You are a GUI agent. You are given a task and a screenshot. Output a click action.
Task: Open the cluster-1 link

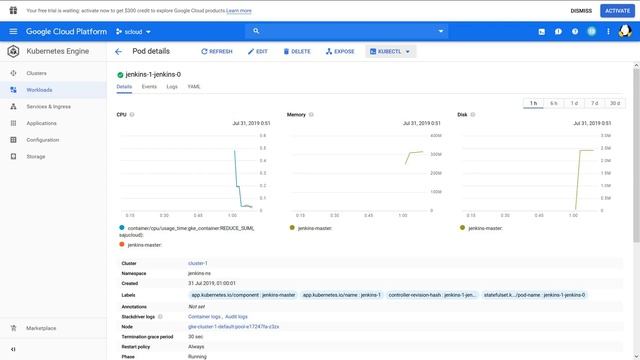198,263
